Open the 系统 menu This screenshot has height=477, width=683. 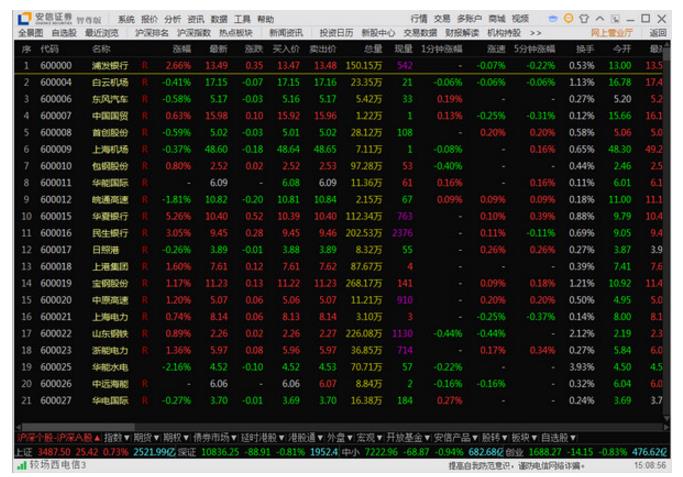(125, 19)
